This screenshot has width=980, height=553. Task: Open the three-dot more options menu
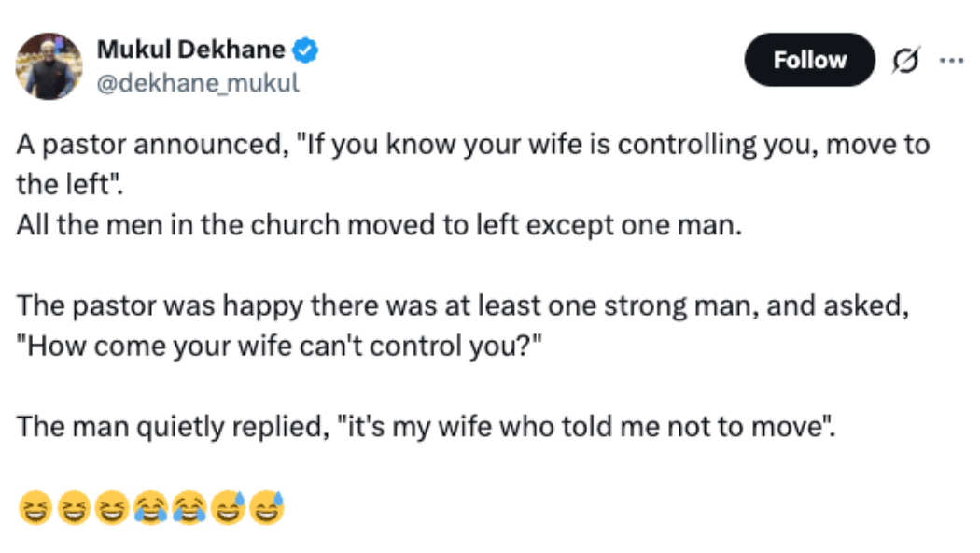pos(950,61)
